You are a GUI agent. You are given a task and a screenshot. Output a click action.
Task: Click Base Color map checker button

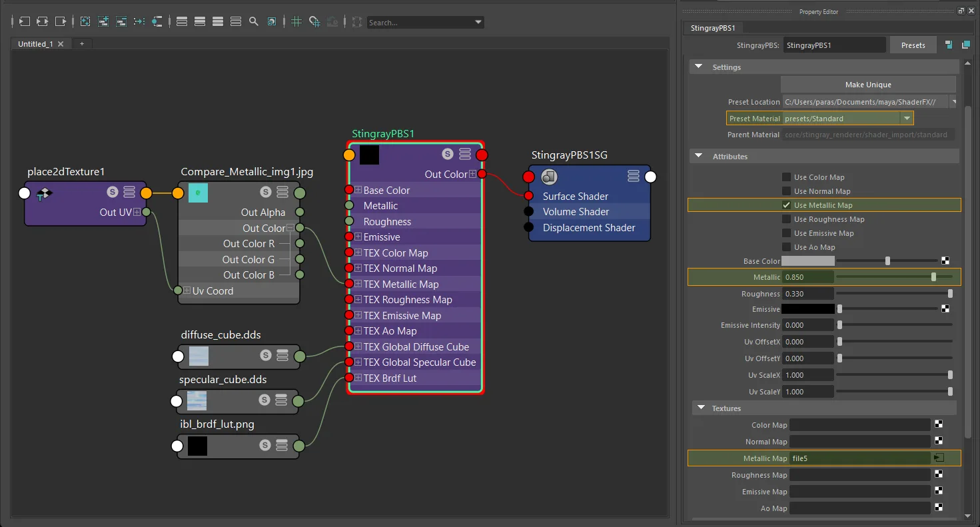tap(945, 261)
